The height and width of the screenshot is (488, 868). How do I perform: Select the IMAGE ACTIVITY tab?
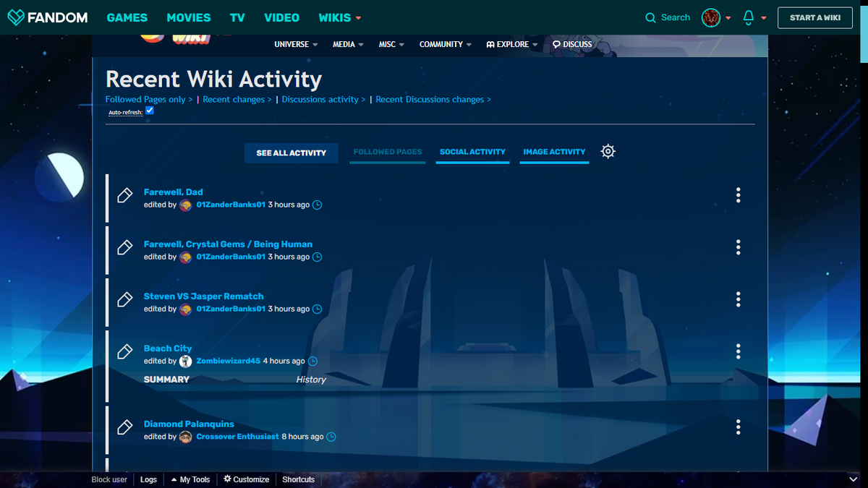(554, 152)
